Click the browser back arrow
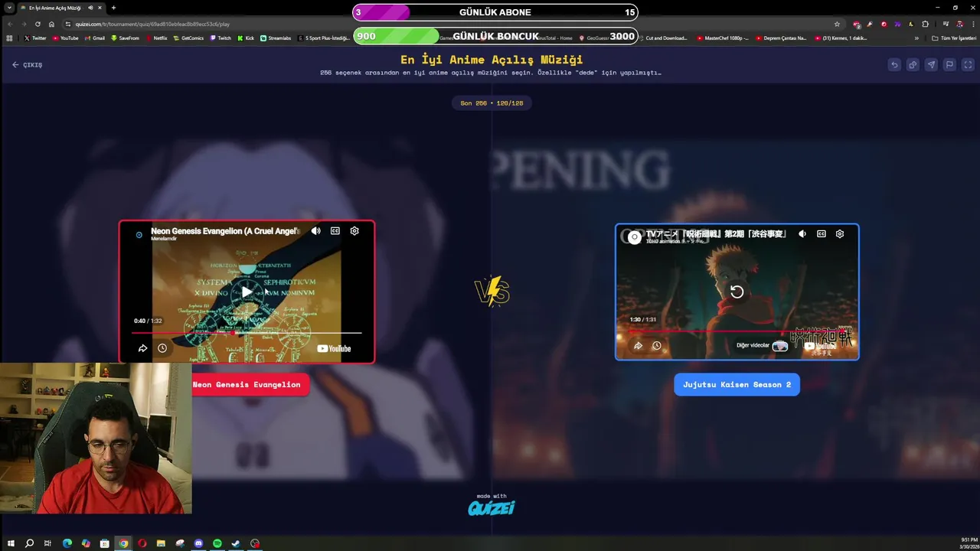980x551 pixels. pos(10,24)
